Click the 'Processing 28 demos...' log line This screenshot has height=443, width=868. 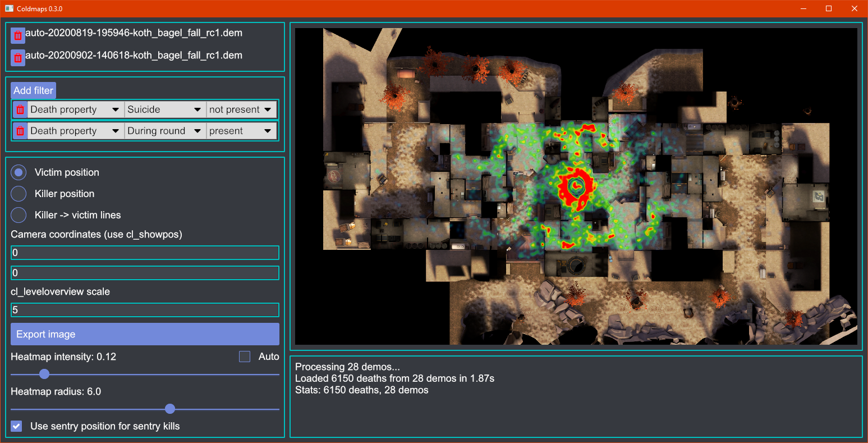pyautogui.click(x=347, y=367)
